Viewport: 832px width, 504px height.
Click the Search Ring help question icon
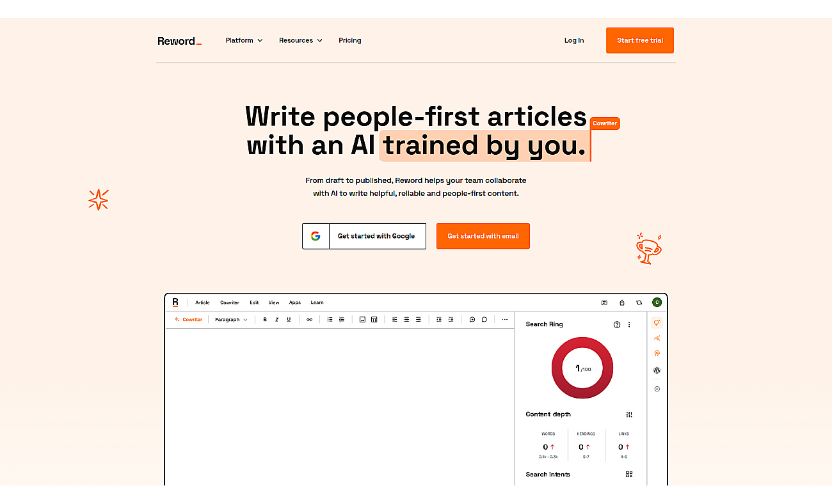click(x=617, y=325)
